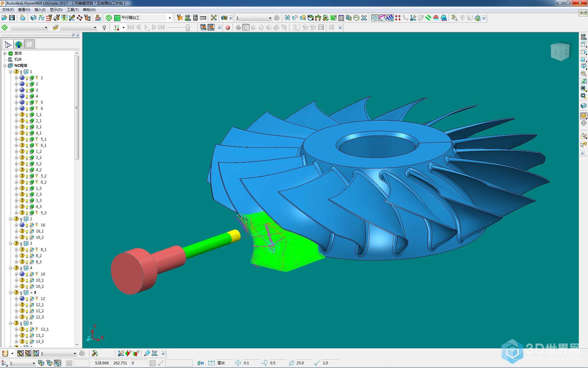Screen dimensions: 588x368
Task: Click the cursor selection tool icon
Action: tap(583, 136)
